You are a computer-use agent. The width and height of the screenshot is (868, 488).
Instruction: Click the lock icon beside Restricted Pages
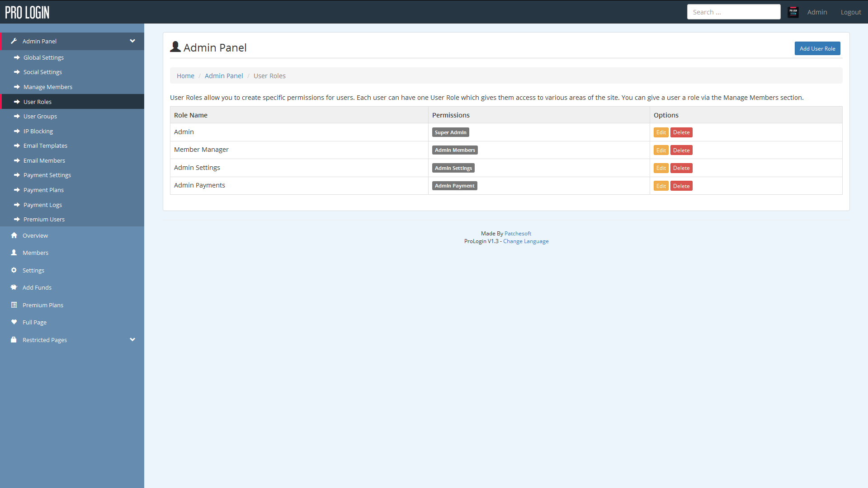coord(14,340)
